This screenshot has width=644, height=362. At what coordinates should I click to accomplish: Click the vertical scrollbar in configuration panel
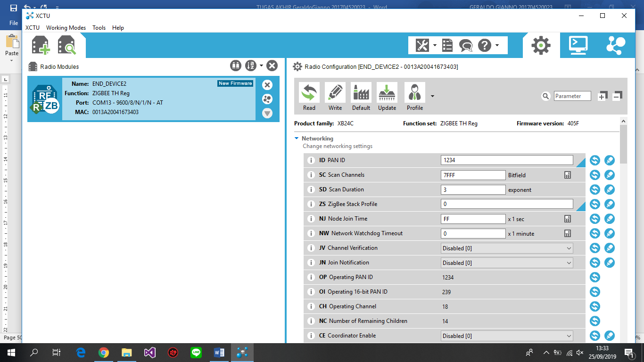click(x=624, y=144)
